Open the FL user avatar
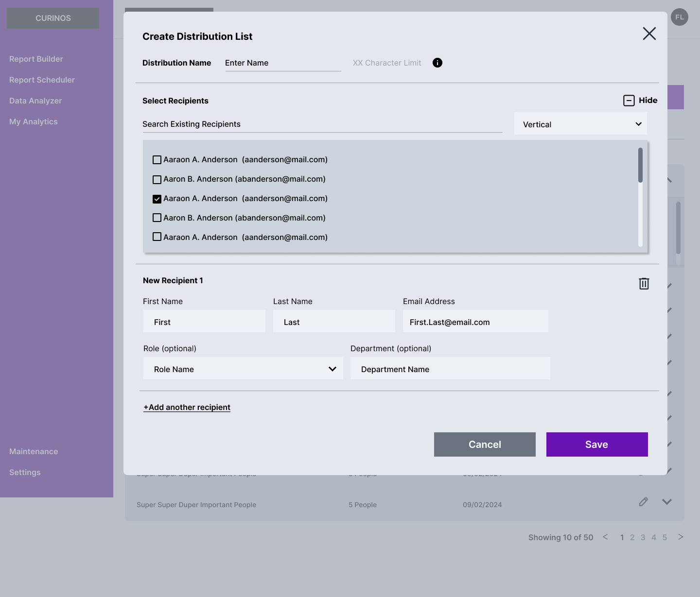This screenshot has height=597, width=700. (x=680, y=17)
